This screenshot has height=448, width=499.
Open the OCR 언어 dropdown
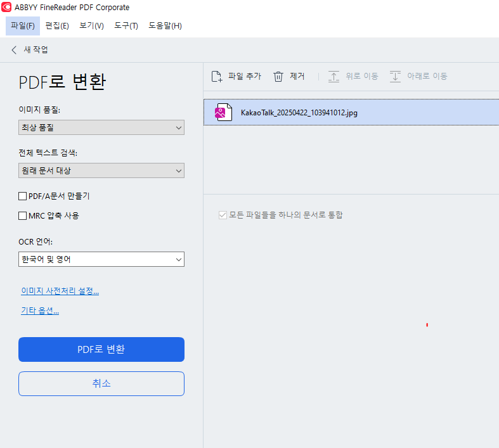101,259
